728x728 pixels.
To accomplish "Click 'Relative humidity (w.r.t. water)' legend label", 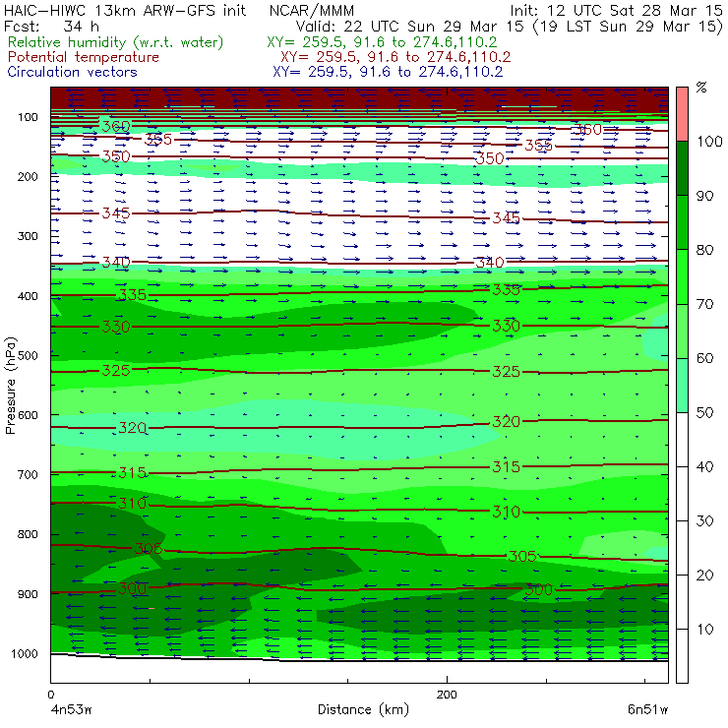I will tap(116, 42).
